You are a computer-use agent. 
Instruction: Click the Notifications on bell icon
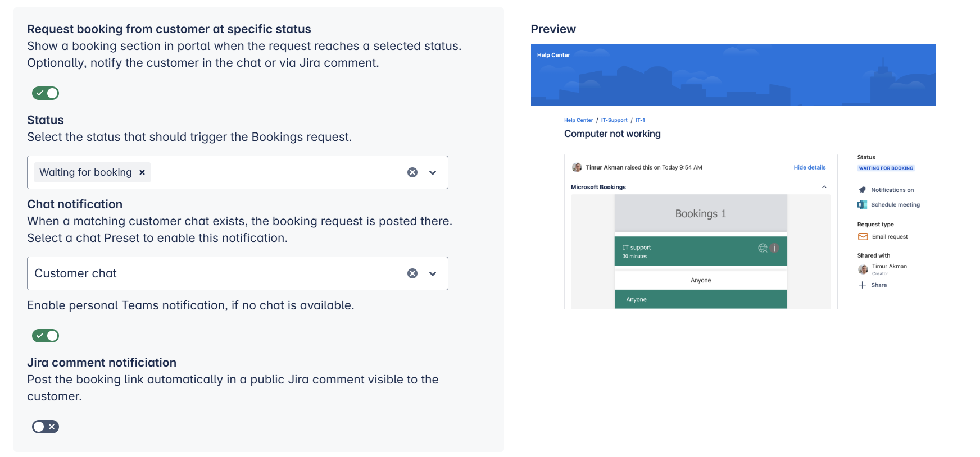[863, 190]
